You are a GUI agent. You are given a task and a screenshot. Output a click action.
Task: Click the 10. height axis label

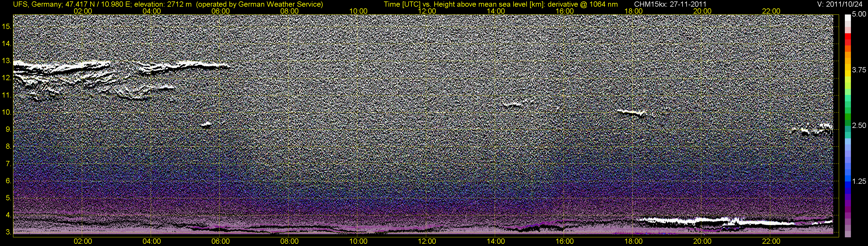click(7, 112)
